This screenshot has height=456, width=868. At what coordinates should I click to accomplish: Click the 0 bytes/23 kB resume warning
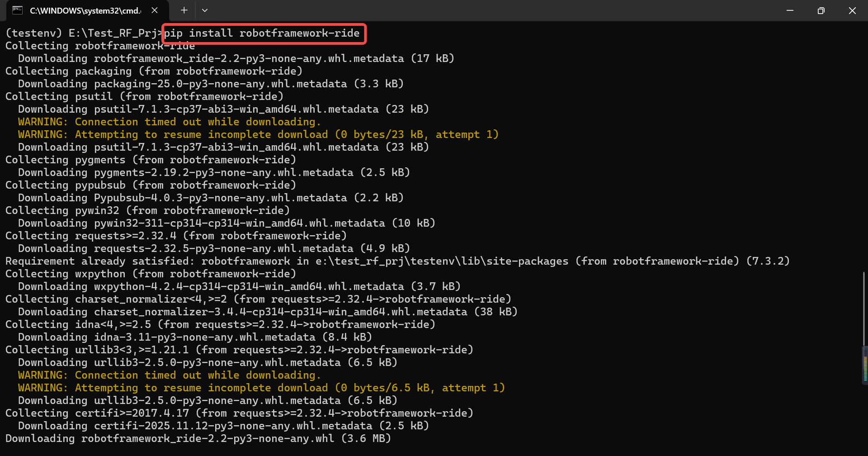click(x=258, y=134)
